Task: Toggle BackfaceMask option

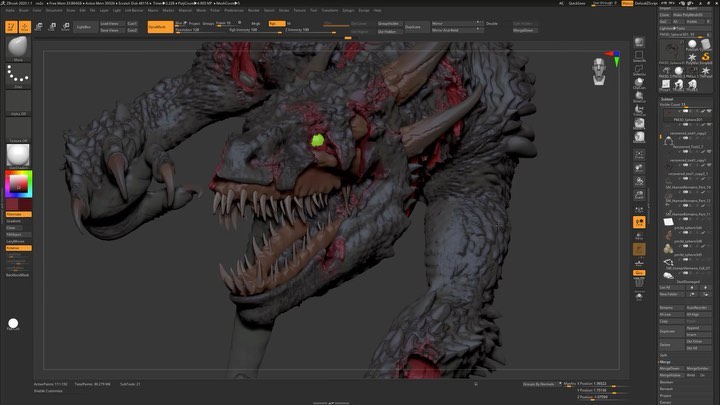Action: (x=18, y=275)
